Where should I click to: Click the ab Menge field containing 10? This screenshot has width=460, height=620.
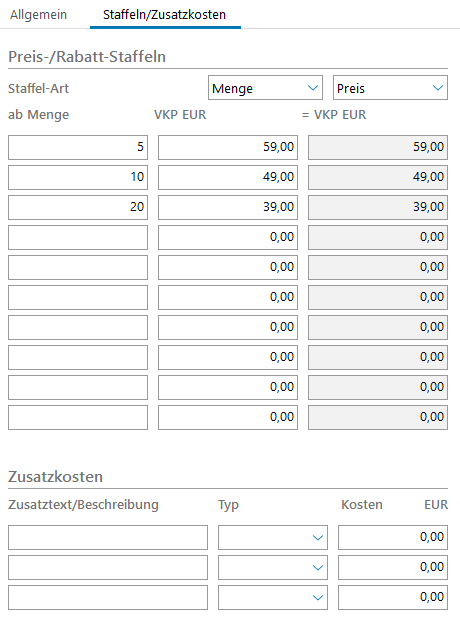(78, 177)
